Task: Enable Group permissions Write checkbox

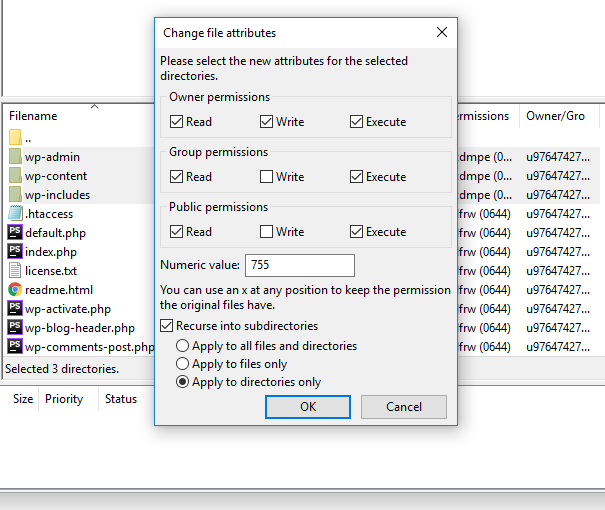Action: 266,177
